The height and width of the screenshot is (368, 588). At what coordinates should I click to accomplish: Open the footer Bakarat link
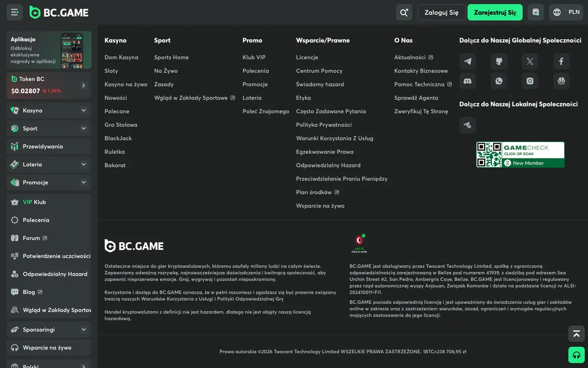click(x=115, y=165)
